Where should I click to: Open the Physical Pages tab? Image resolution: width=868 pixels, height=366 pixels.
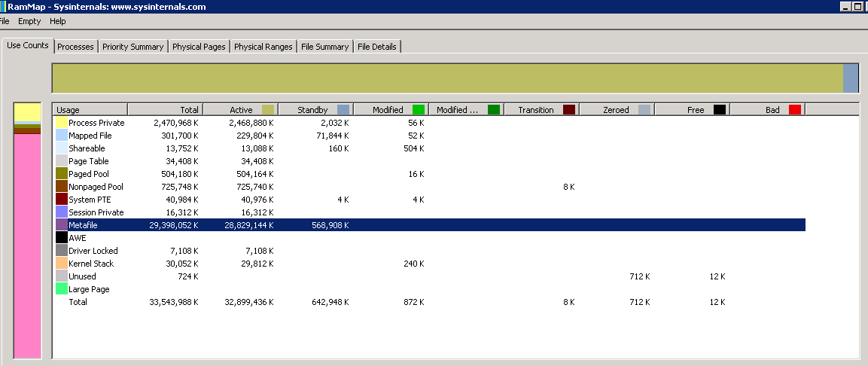[199, 47]
